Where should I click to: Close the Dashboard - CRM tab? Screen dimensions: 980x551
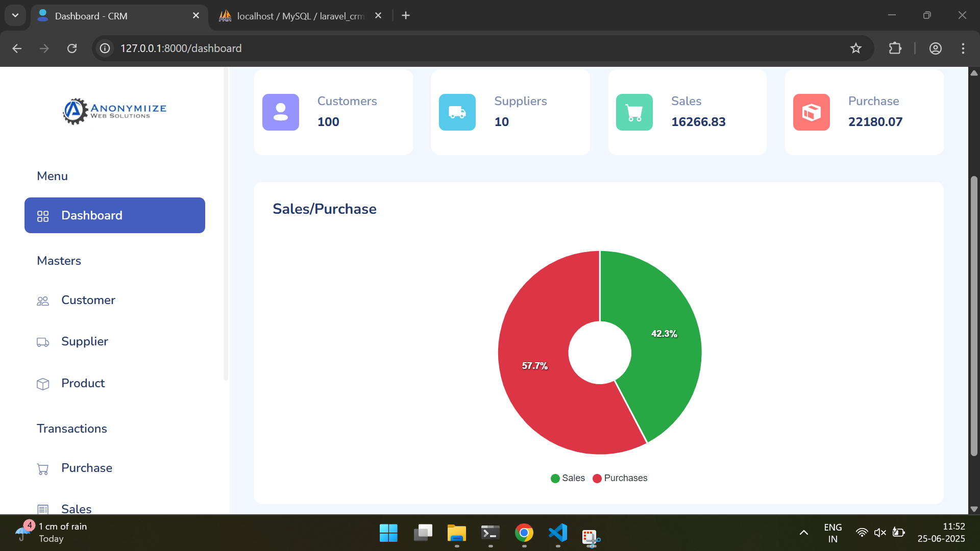coord(196,16)
